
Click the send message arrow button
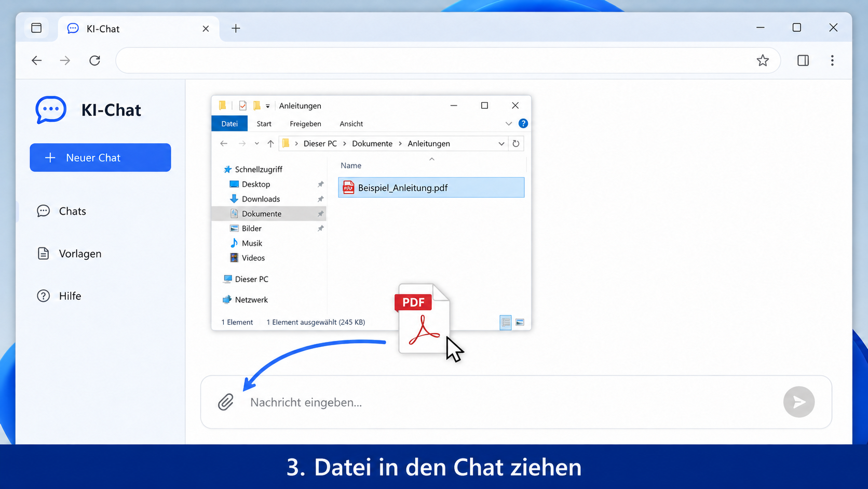tap(798, 402)
